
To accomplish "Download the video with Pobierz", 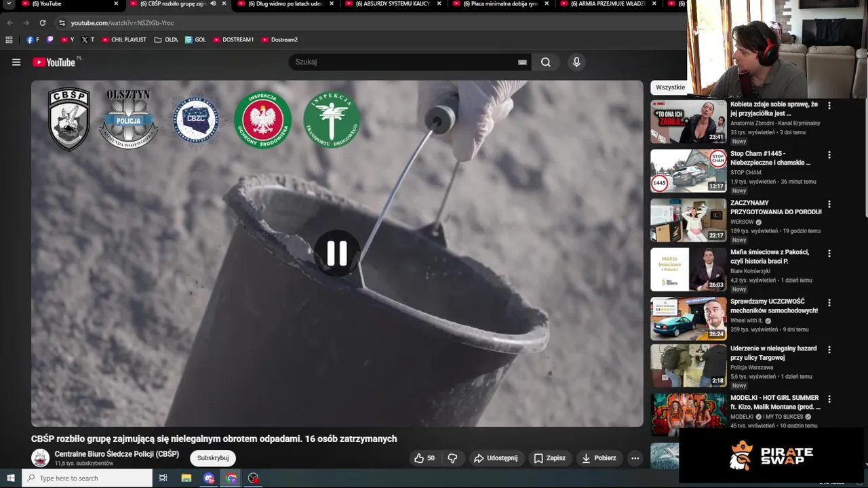I will point(599,458).
